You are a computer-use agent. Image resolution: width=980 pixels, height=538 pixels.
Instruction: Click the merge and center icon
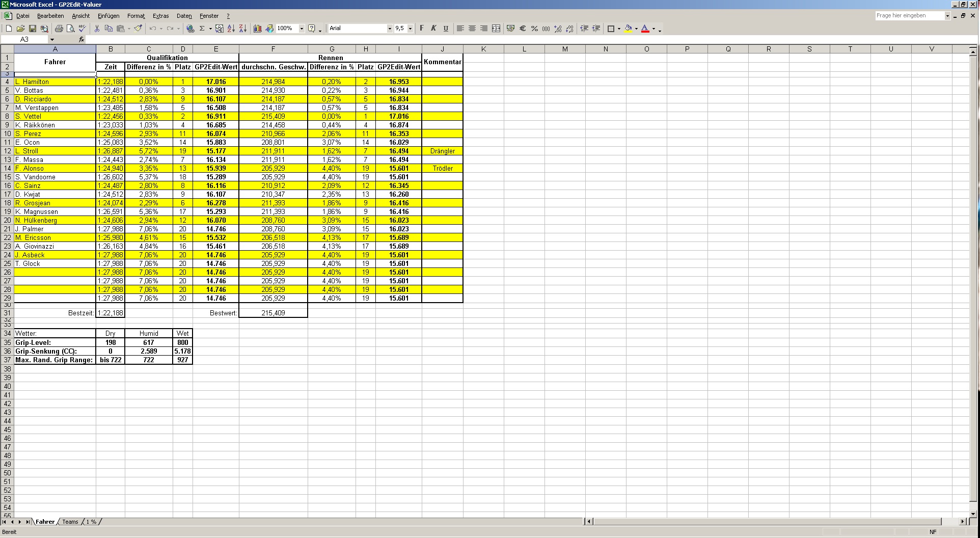(x=496, y=29)
